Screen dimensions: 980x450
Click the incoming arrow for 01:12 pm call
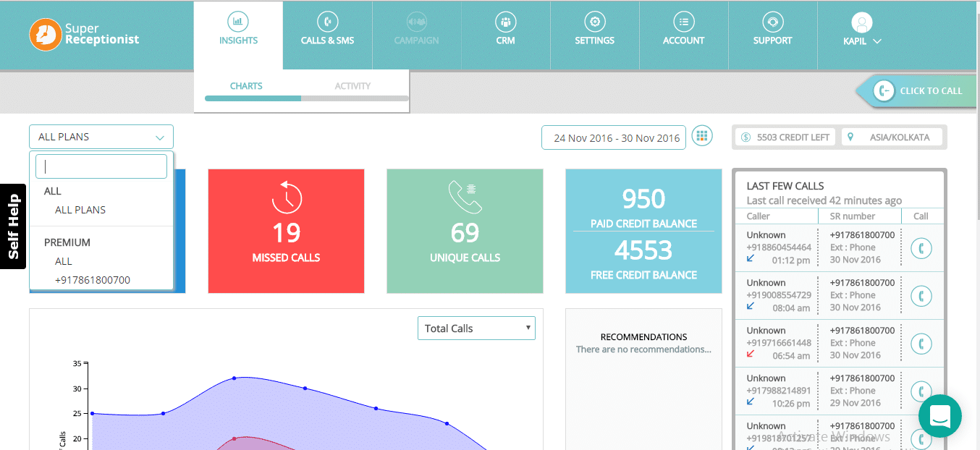click(x=751, y=258)
